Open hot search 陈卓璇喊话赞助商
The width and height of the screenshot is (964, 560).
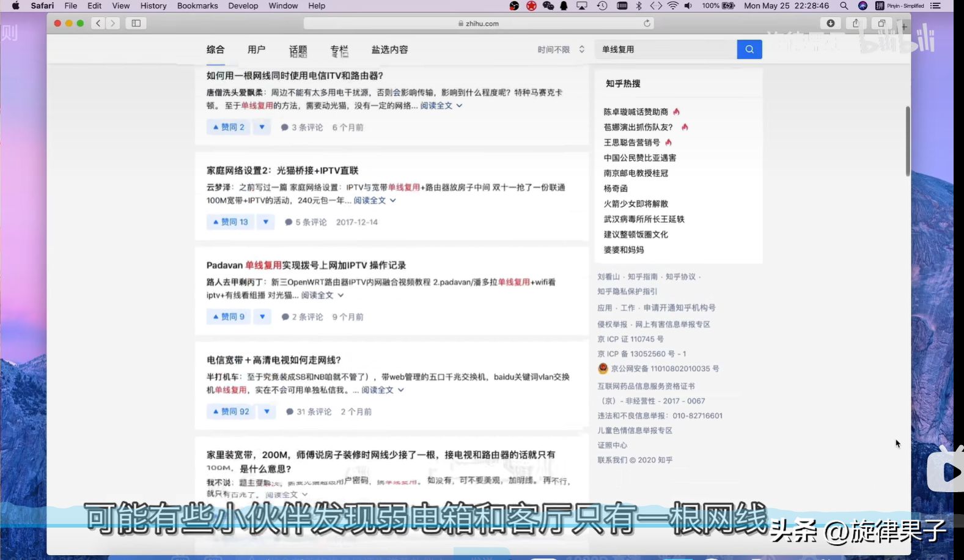(636, 112)
